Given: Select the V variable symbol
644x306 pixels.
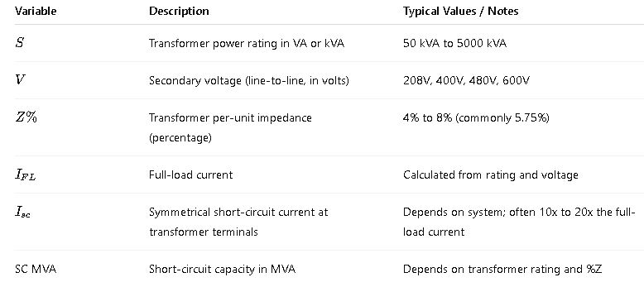Looking at the screenshot, I should tap(20, 79).
